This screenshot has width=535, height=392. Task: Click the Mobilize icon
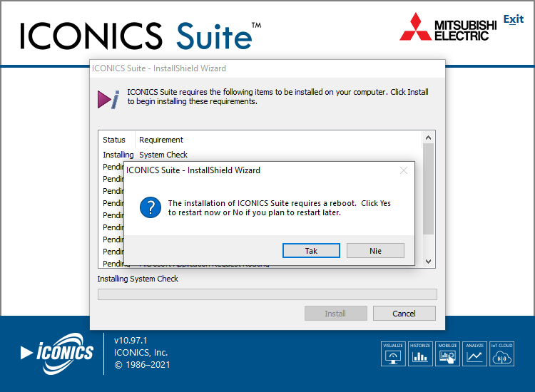[447, 354]
